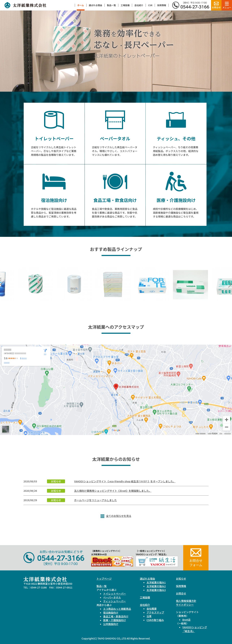Open footer サイトポリシー link
This screenshot has height=644, width=232.
point(185,605)
